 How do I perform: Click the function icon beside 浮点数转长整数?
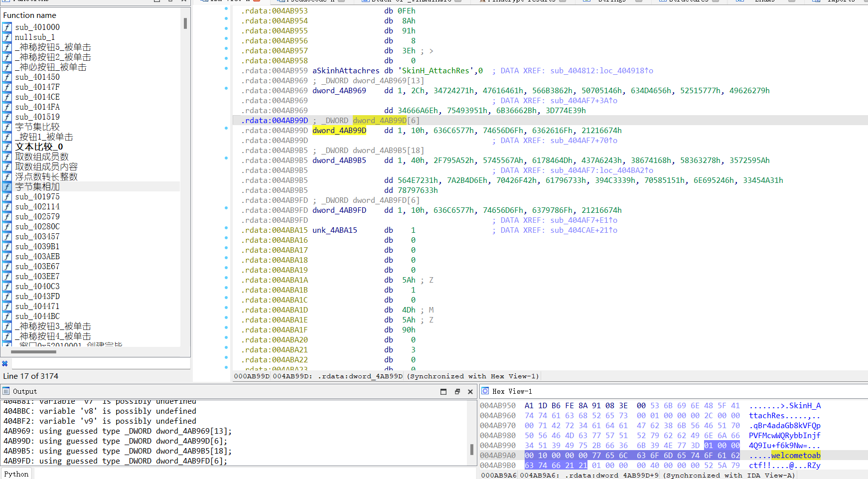point(7,177)
